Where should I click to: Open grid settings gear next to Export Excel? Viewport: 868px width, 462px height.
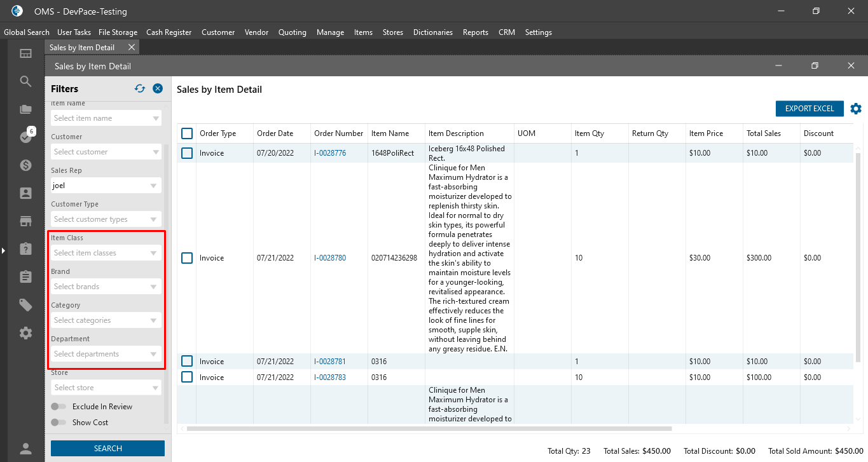click(x=856, y=109)
